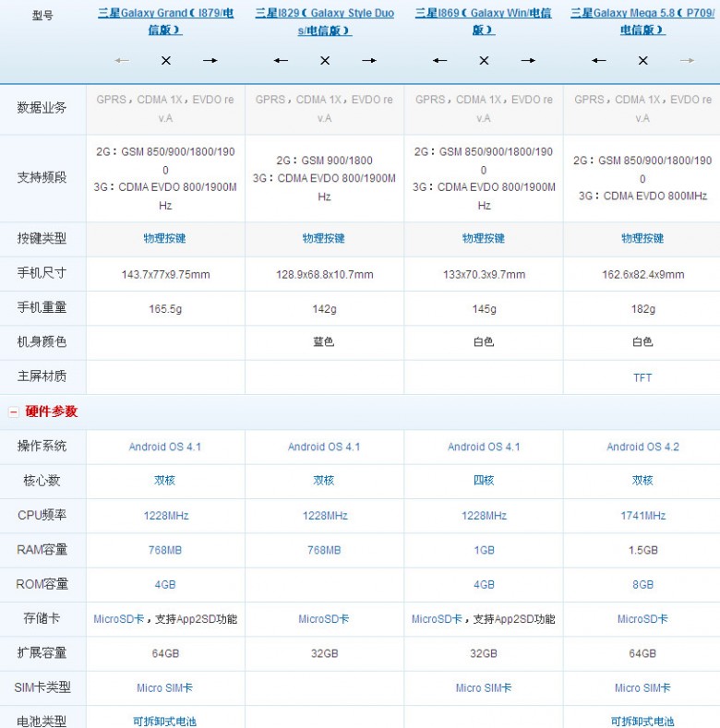
Task: Click 可拆卸式电池 for Galaxy Grand I879
Action: (x=165, y=722)
